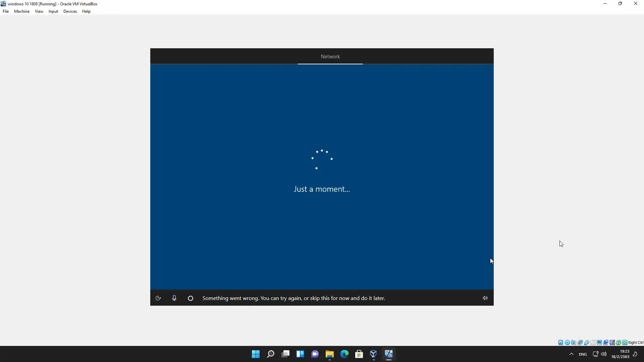Click the network adapter status icon
The height and width of the screenshot is (362, 644).
click(580, 343)
